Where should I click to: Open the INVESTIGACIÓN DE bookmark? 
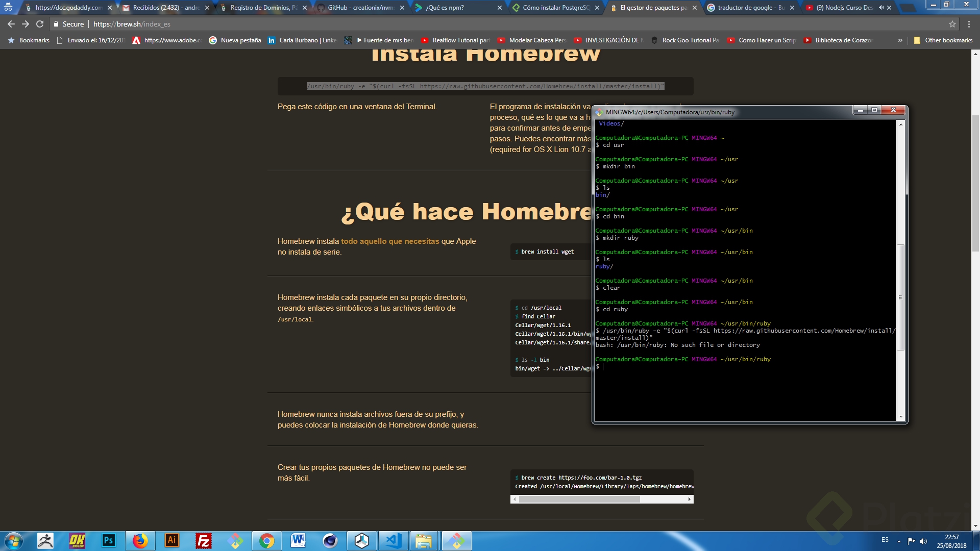tap(608, 40)
